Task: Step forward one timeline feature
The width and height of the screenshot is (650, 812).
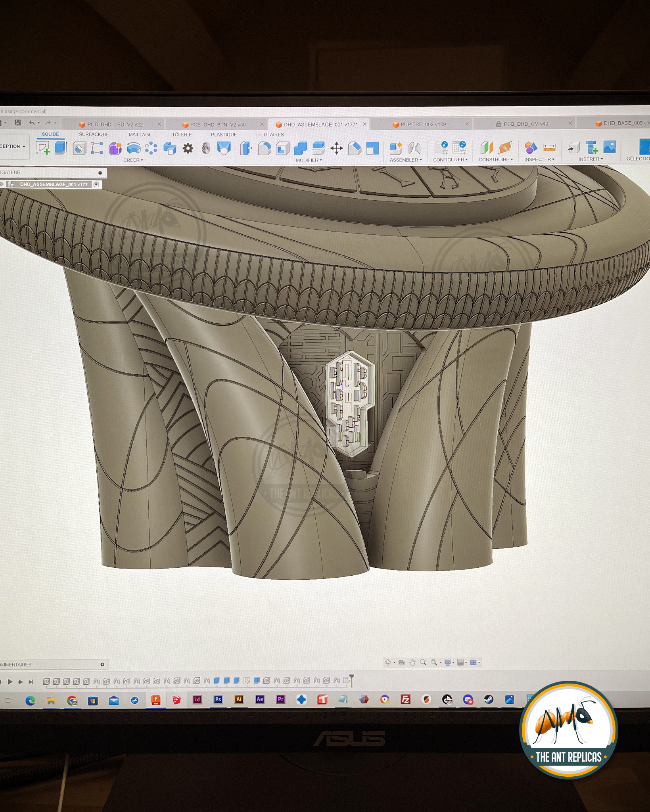Action: tap(21, 682)
